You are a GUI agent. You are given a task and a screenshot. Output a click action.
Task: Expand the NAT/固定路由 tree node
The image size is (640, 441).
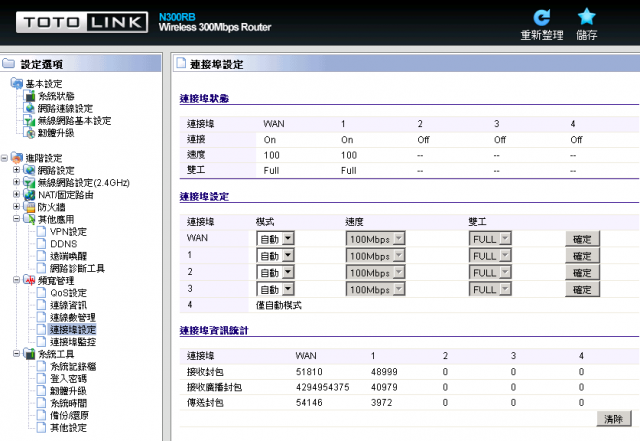(x=16, y=194)
